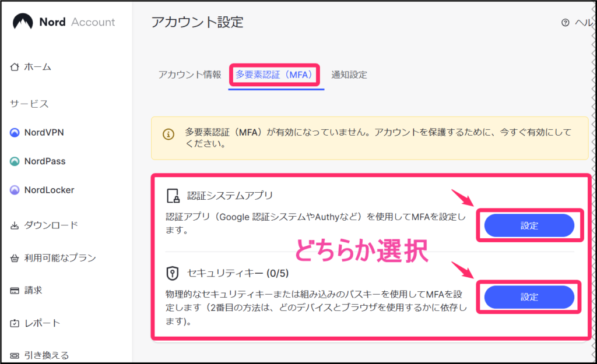This screenshot has width=597, height=364.
Task: Click the NordPass teal logo icon
Action: click(x=15, y=161)
